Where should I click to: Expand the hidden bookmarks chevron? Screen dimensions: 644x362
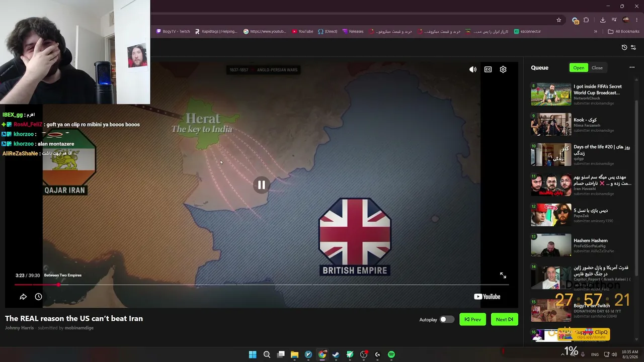tap(595, 31)
